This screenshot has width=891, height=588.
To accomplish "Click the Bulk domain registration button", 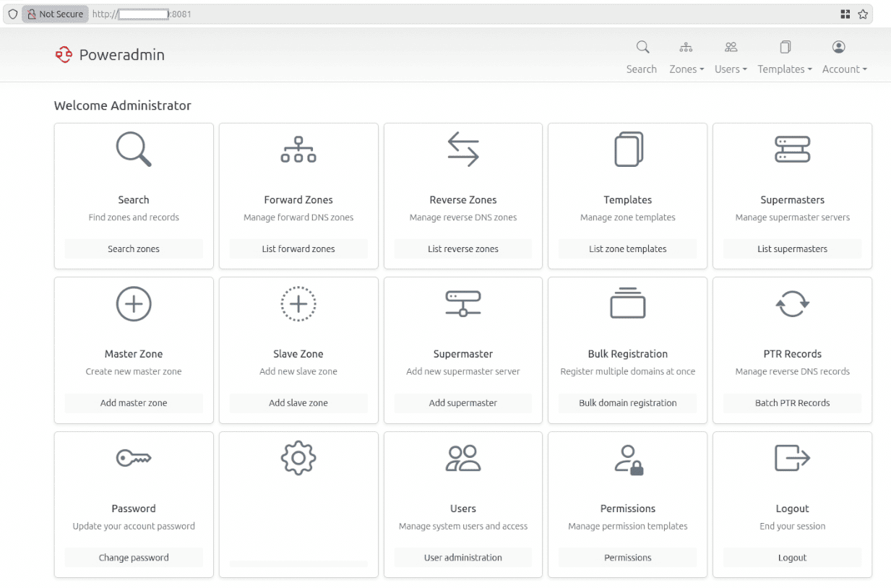I will 628,403.
